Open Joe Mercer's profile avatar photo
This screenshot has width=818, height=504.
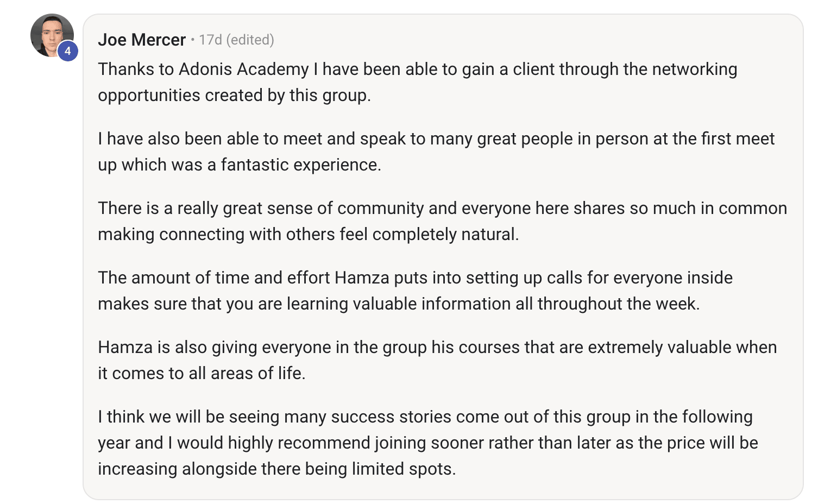[x=52, y=35]
